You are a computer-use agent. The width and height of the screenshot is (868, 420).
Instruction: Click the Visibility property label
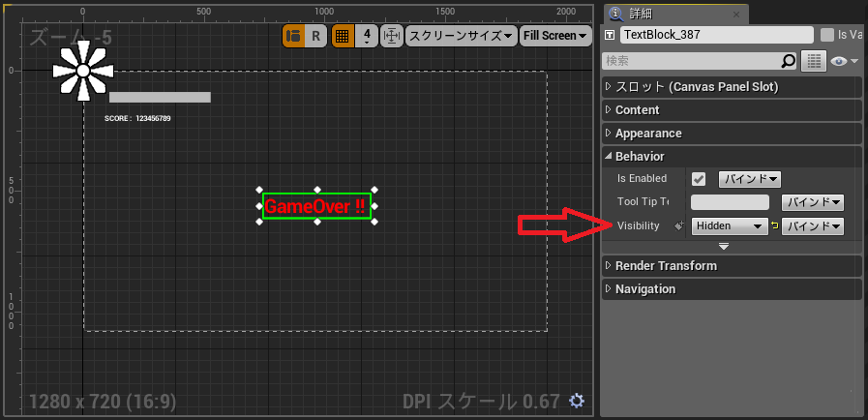[x=639, y=225]
